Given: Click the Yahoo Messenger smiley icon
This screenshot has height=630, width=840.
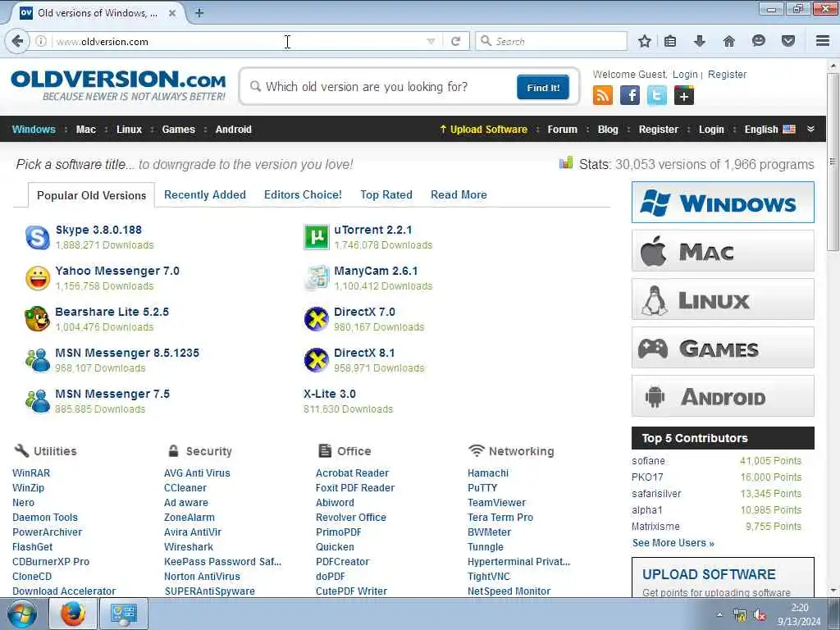Looking at the screenshot, I should coord(38,278).
